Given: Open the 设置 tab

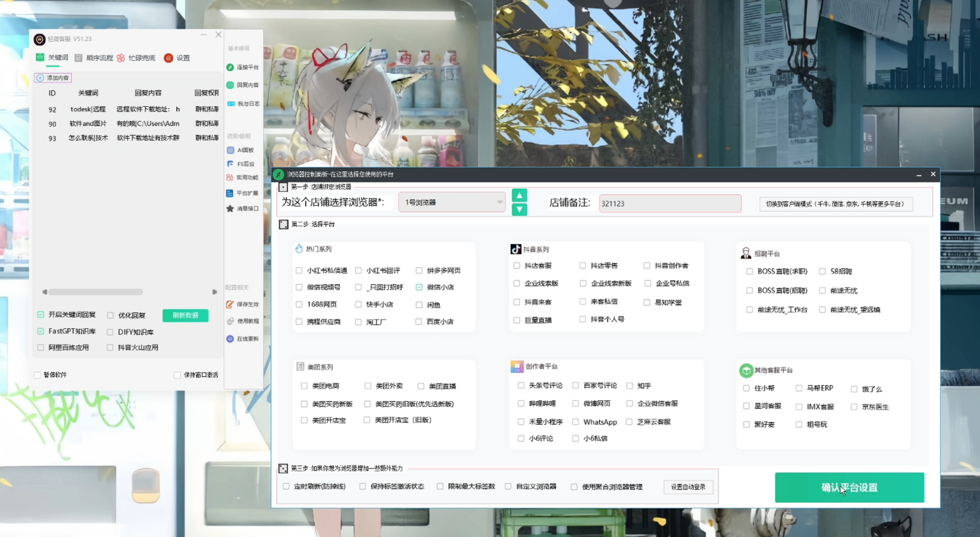Looking at the screenshot, I should coord(177,58).
